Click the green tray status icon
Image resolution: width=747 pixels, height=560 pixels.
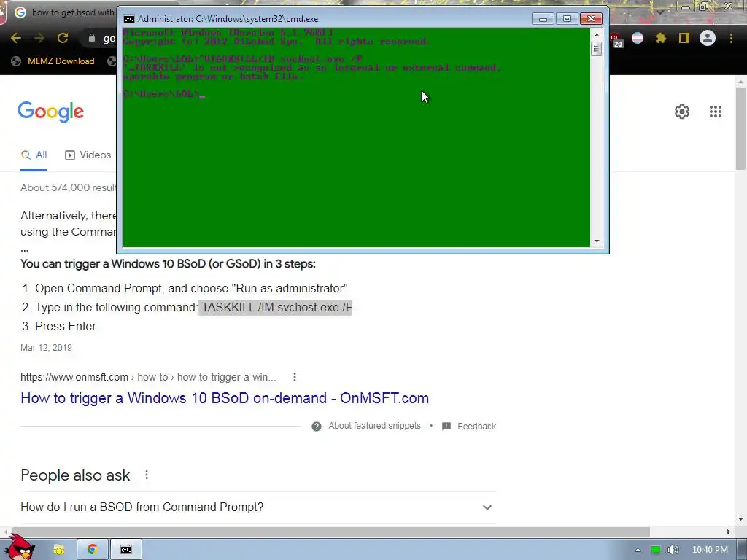pyautogui.click(x=656, y=550)
